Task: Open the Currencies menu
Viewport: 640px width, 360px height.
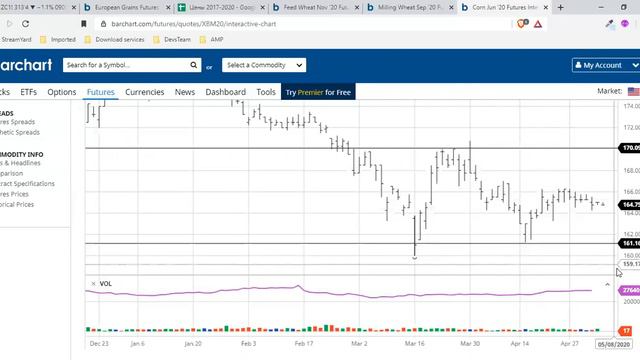Action: pos(144,92)
